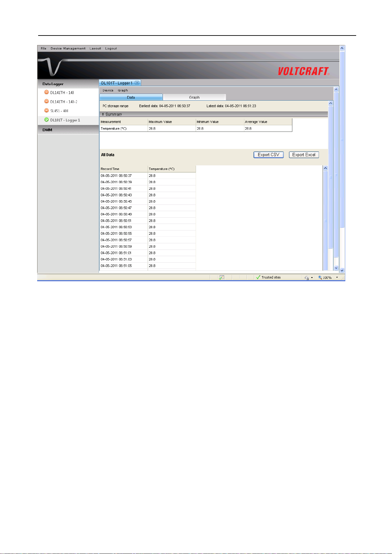Select DL141TH - 140 logger in sidebar
Image resolution: width=392 pixels, height=554 pixels.
(x=62, y=93)
